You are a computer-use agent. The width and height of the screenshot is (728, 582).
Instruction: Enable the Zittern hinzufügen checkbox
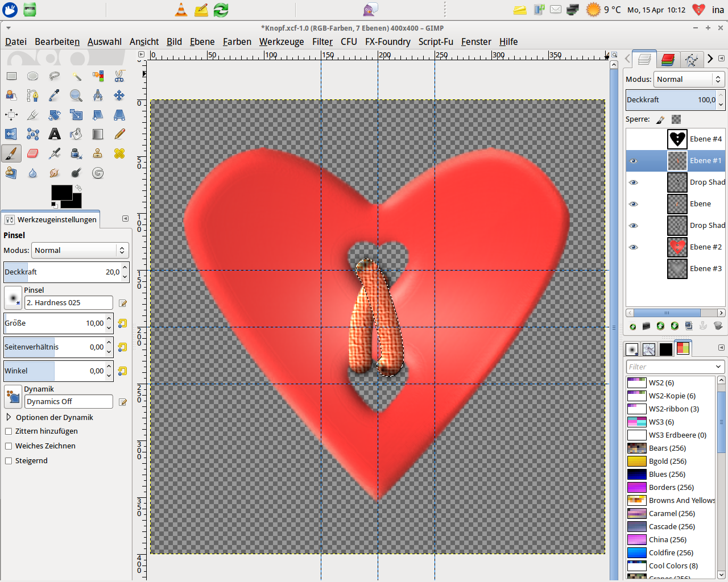[x=9, y=431]
